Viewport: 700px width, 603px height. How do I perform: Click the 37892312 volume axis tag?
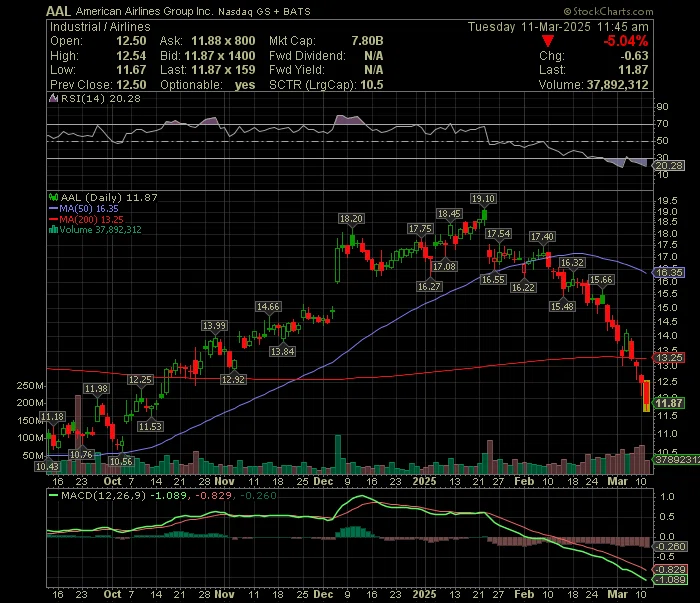tap(676, 460)
